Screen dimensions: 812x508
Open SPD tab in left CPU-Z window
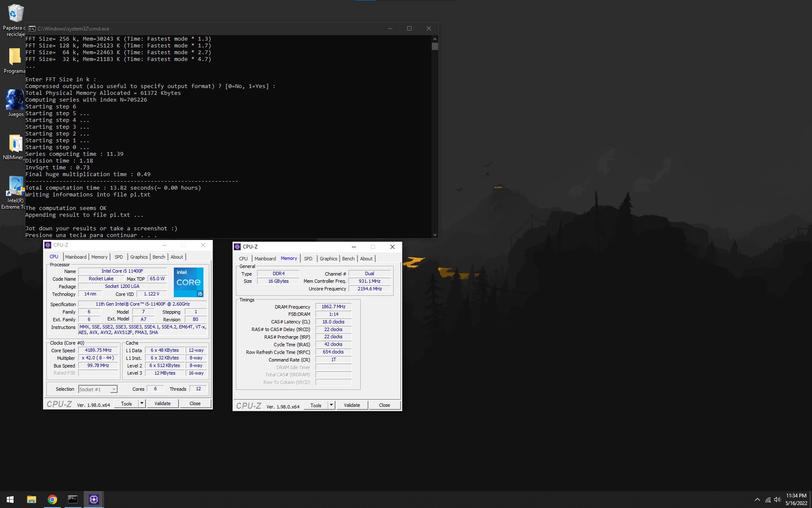coord(119,257)
